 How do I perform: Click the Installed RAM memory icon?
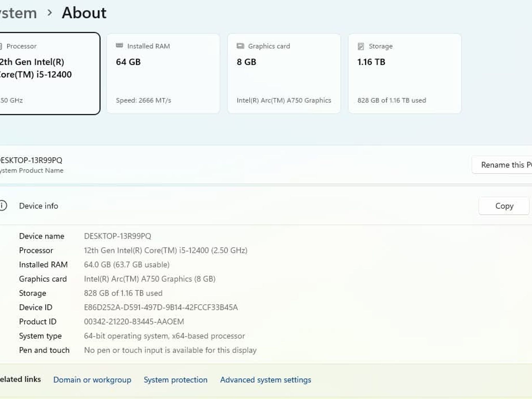point(119,46)
